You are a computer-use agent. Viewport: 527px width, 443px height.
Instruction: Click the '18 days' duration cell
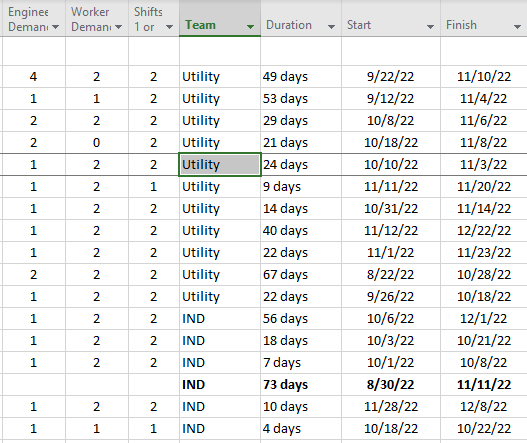pyautogui.click(x=301, y=341)
